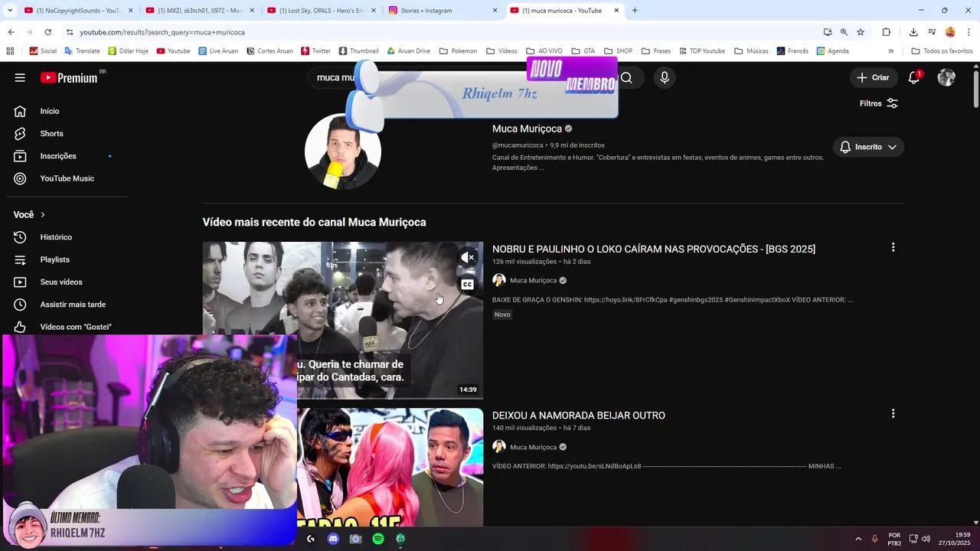Play the NOBRU E PAULINHO video thumbnail
This screenshot has width=980, height=551.
(x=343, y=321)
